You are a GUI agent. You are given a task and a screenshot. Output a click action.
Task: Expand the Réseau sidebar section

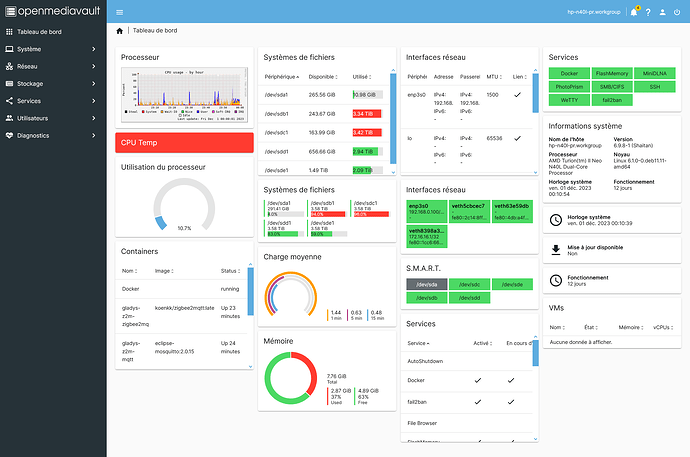[x=52, y=66]
